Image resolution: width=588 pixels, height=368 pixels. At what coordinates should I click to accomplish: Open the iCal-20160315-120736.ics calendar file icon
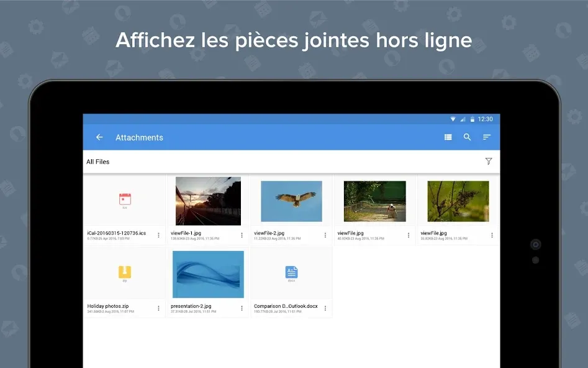pyautogui.click(x=125, y=201)
